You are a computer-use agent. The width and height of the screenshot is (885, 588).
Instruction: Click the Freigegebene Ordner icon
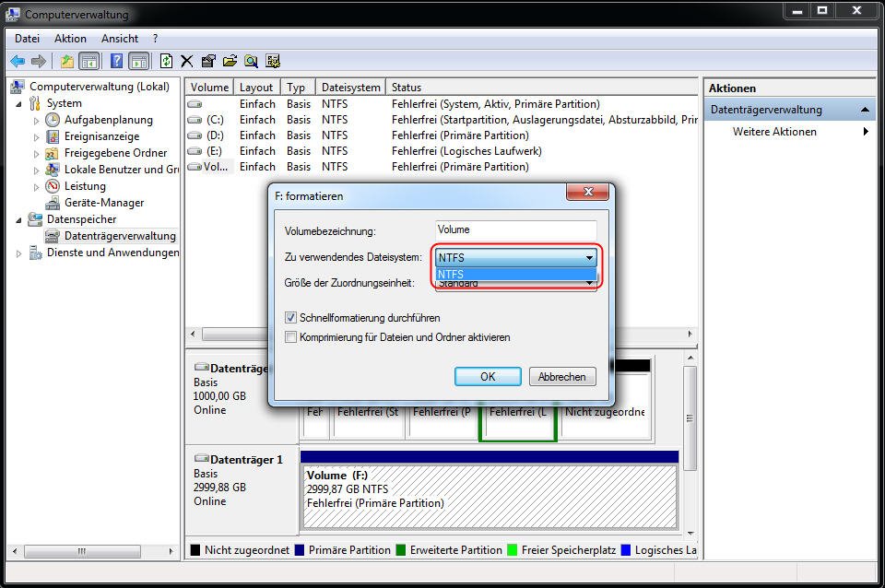click(52, 153)
